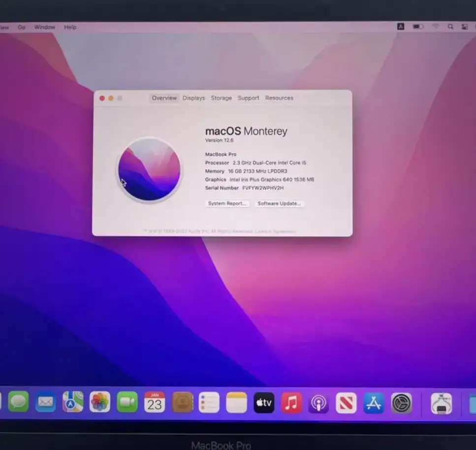Launch Apple TV from the Dock

pos(264,403)
